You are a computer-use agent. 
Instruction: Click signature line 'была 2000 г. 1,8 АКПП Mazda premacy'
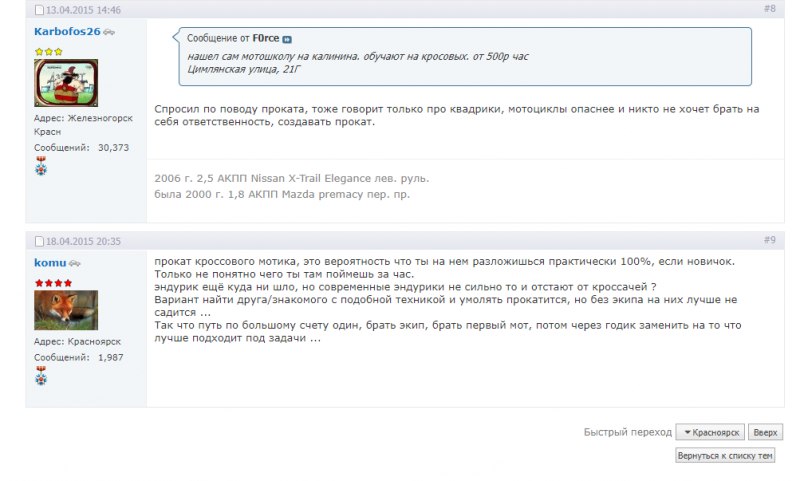click(x=282, y=194)
